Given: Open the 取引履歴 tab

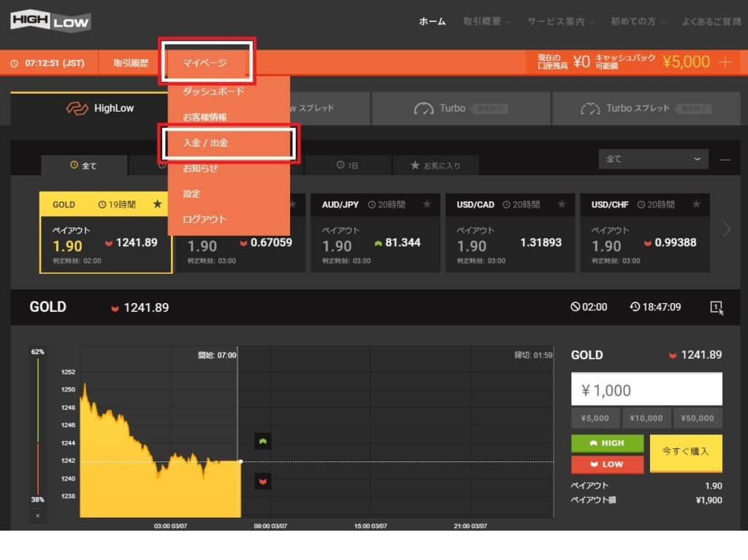Looking at the screenshot, I should tap(131, 63).
